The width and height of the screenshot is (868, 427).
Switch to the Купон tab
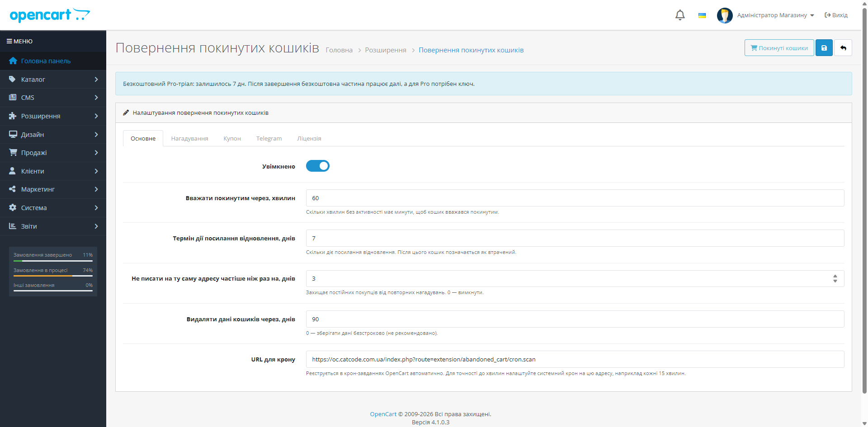232,139
